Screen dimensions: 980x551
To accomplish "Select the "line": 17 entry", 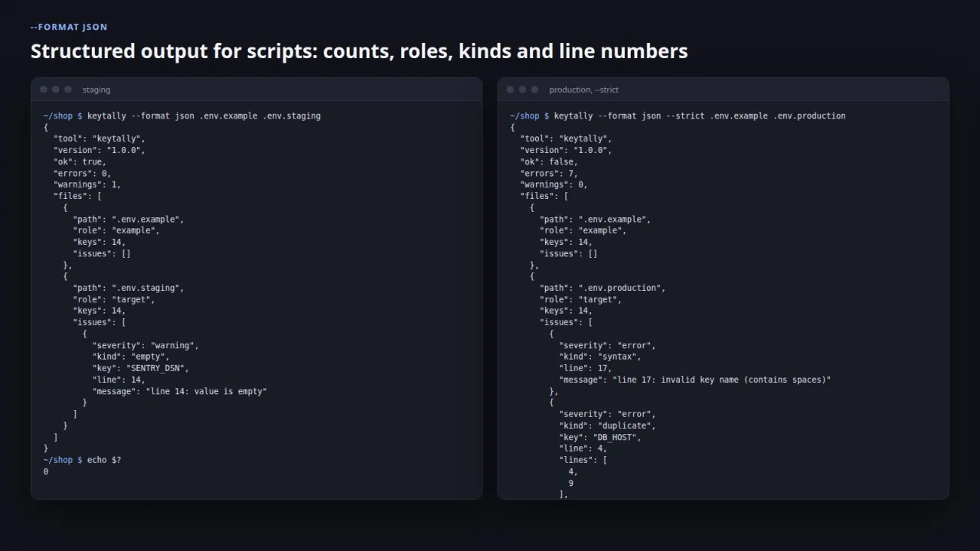I will point(586,368).
